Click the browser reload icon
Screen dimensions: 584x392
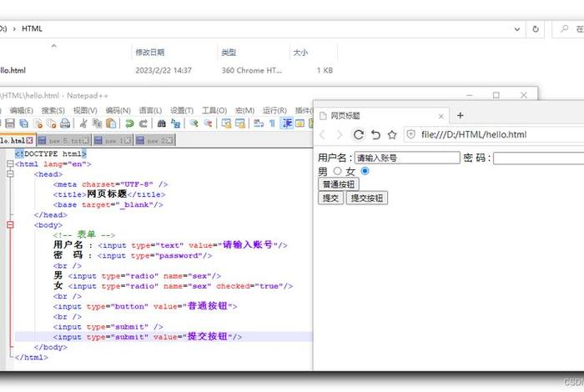click(x=358, y=135)
